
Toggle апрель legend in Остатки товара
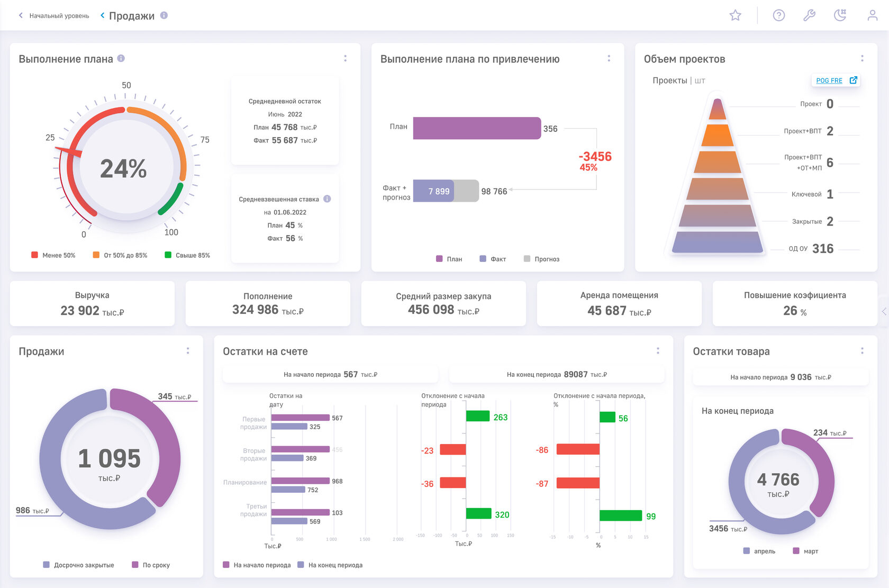(759, 551)
